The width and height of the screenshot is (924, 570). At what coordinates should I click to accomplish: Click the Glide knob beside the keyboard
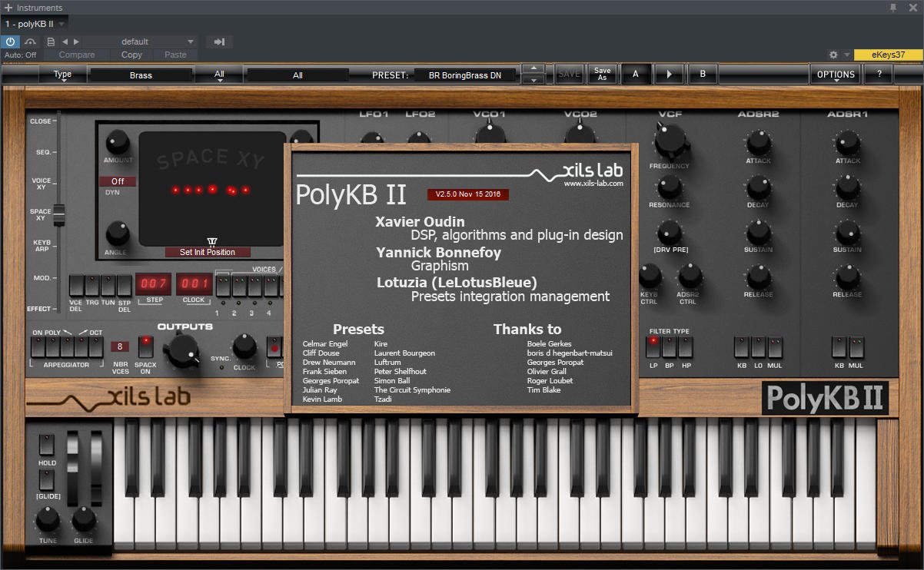[84, 521]
